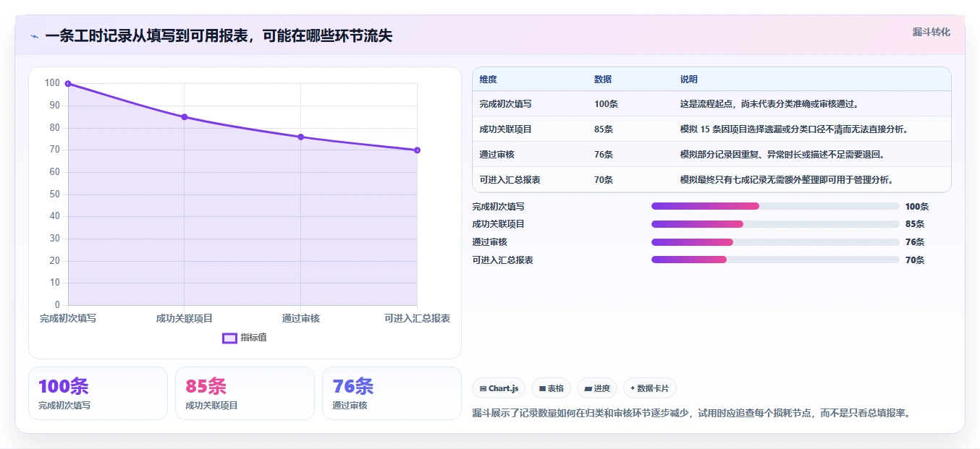This screenshot has width=980, height=449.
Task: Click the 可进入汇总报表 progress row label
Action: pyautogui.click(x=502, y=260)
